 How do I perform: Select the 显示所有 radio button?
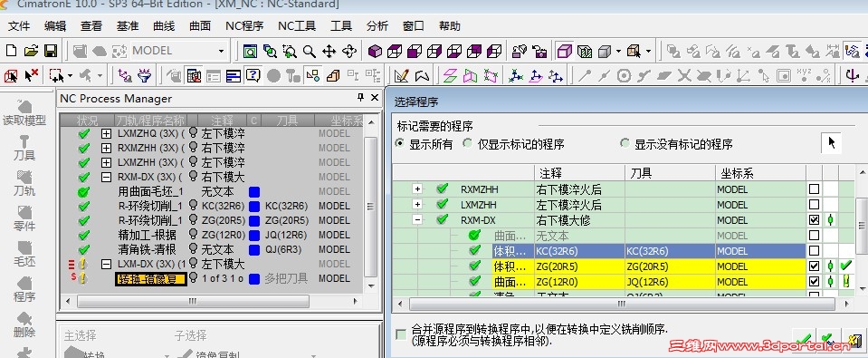(400, 143)
